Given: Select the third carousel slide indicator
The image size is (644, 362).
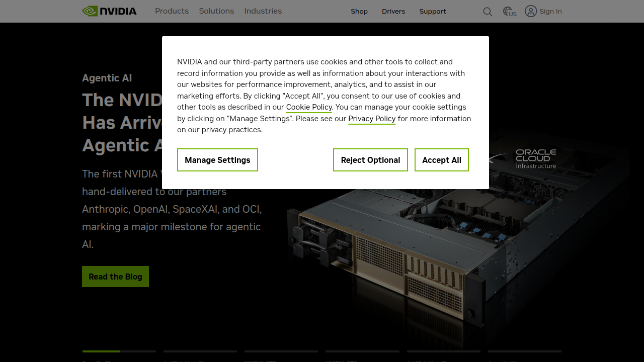Looking at the screenshot, I should point(281,351).
